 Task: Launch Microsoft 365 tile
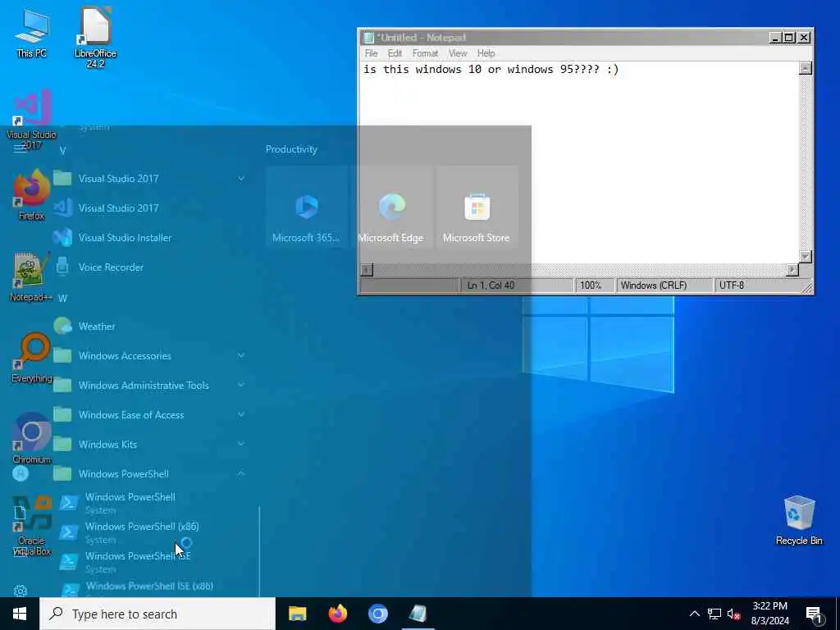coord(307,208)
